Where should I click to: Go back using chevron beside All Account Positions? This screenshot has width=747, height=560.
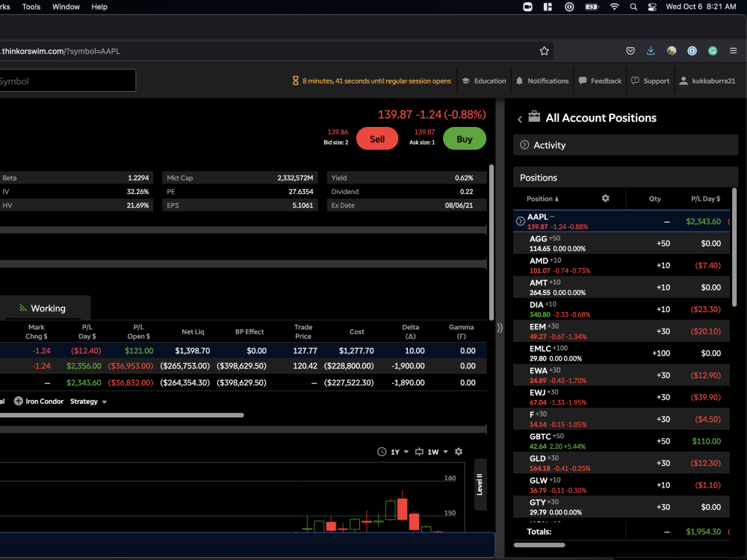520,119
